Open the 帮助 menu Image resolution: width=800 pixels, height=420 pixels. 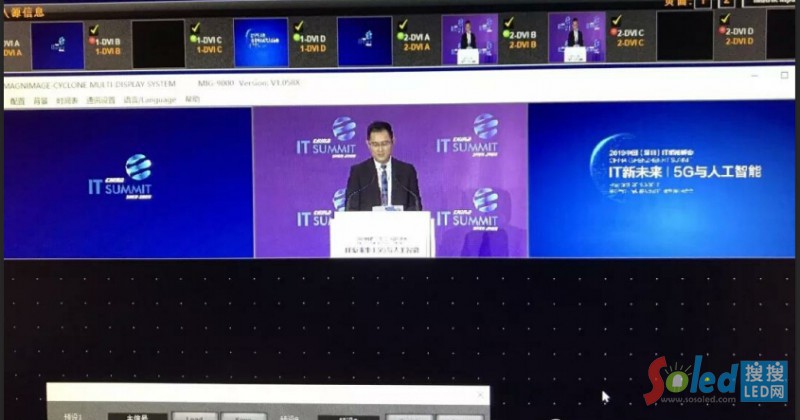coord(192,100)
